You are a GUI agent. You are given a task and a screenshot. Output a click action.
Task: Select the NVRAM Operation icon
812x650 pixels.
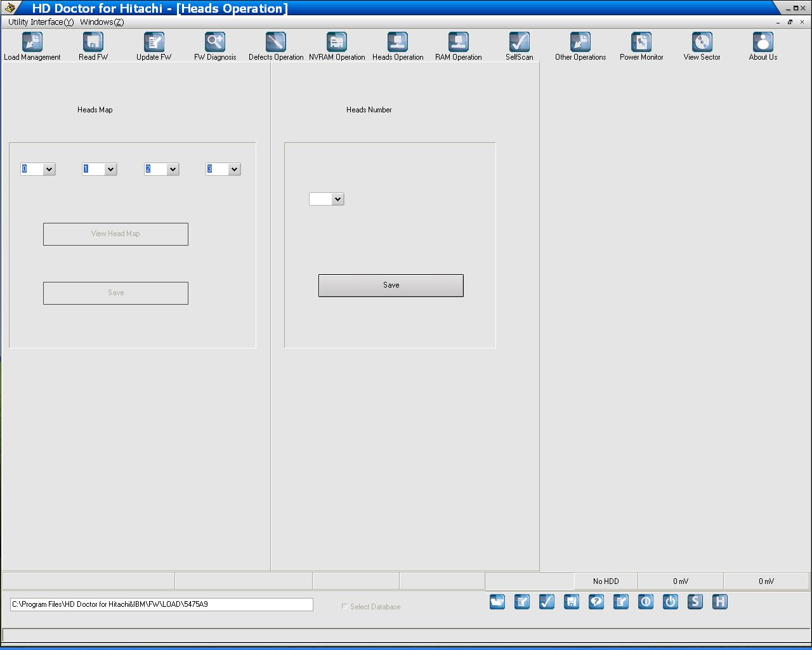[x=337, y=42]
